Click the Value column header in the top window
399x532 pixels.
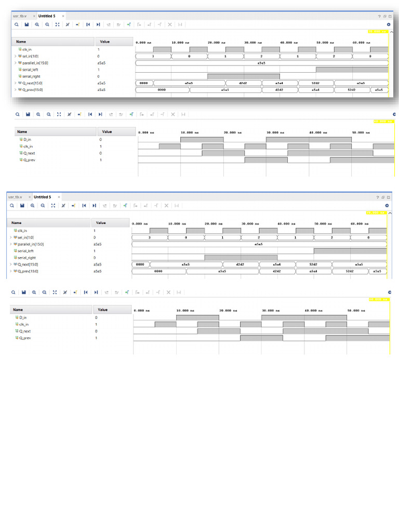[114, 42]
